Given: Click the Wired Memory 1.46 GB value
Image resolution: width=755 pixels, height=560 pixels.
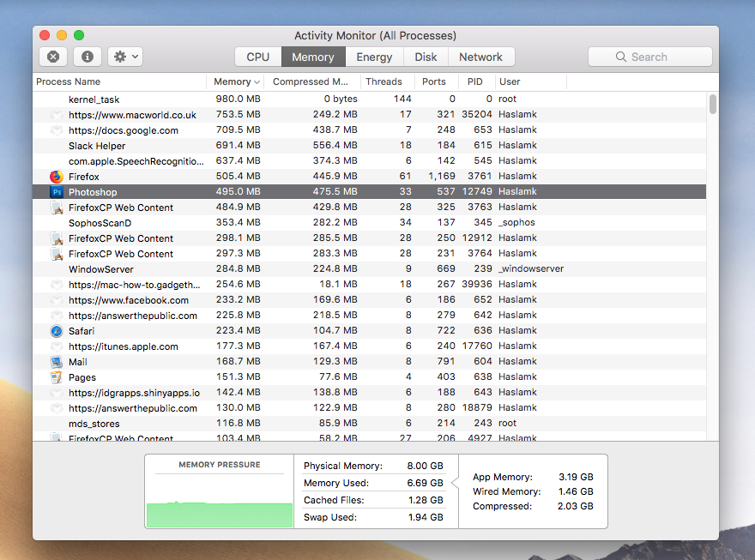Looking at the screenshot, I should point(576,491).
